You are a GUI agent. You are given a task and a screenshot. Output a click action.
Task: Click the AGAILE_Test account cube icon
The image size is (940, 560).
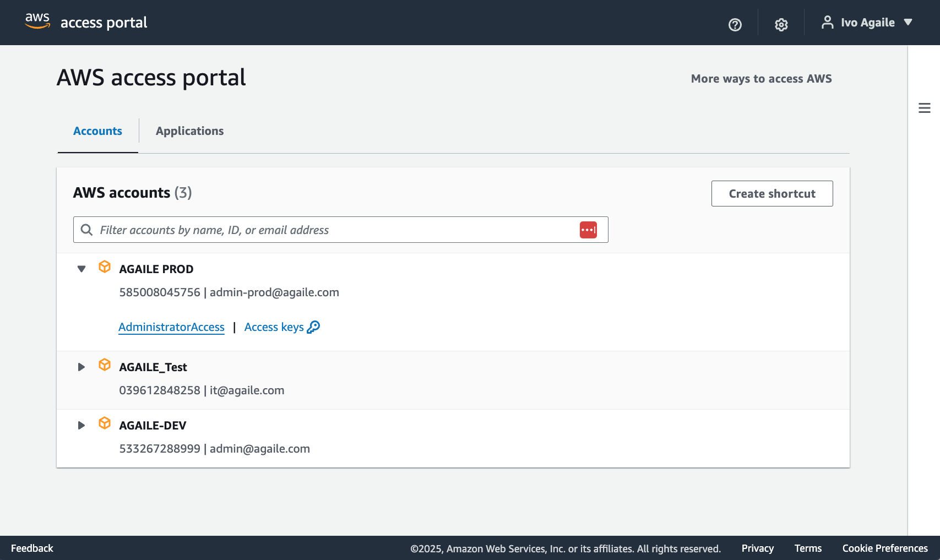click(x=105, y=365)
